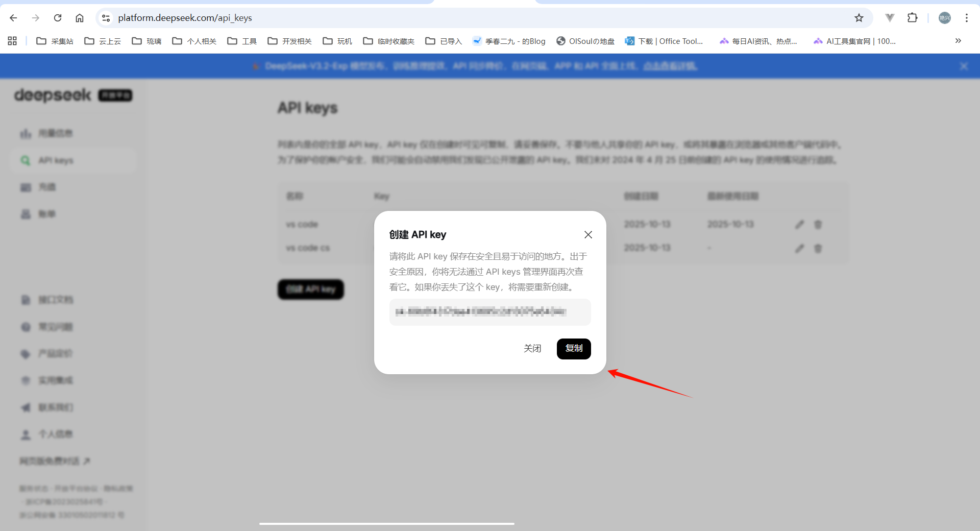The image size is (980, 531).
Task: Open the 临时收藏夹 bookmark folder
Action: 388,41
